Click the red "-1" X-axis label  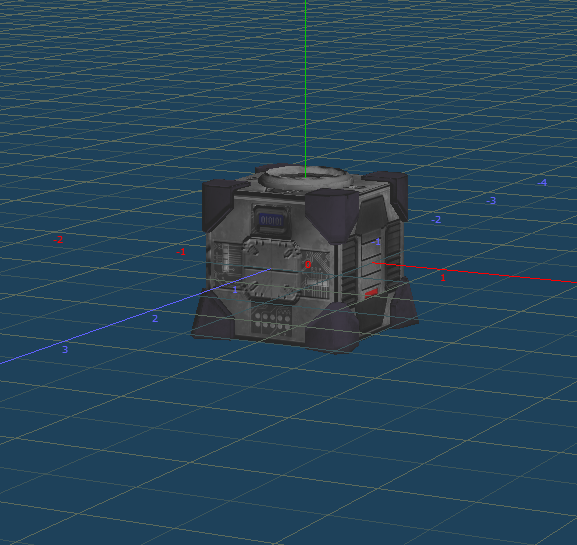pyautogui.click(x=181, y=252)
